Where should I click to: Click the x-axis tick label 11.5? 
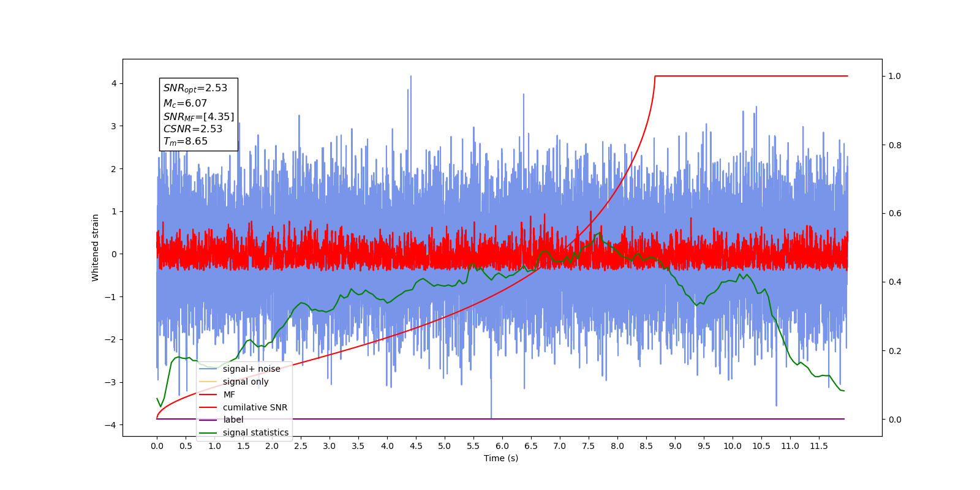coord(819,446)
